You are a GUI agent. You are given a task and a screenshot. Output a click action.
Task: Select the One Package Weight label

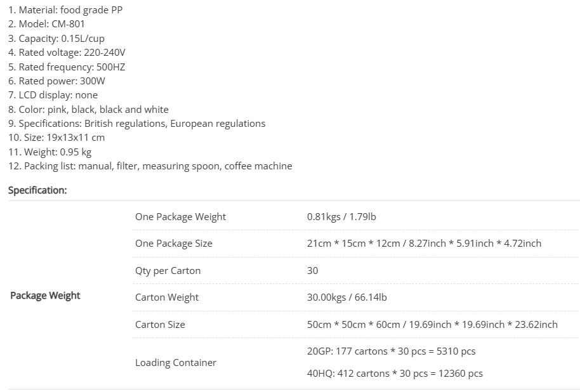click(180, 217)
